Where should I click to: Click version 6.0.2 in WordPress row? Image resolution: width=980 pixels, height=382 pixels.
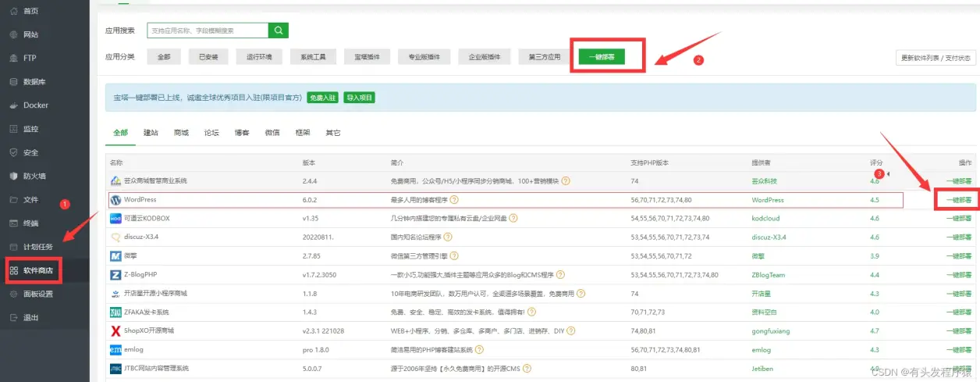pyautogui.click(x=311, y=200)
